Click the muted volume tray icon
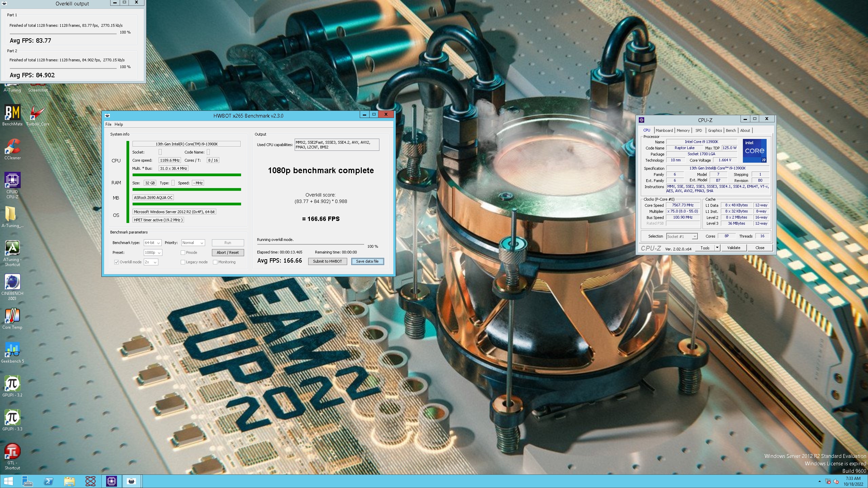Viewport: 868px width, 488px height. coord(836,482)
